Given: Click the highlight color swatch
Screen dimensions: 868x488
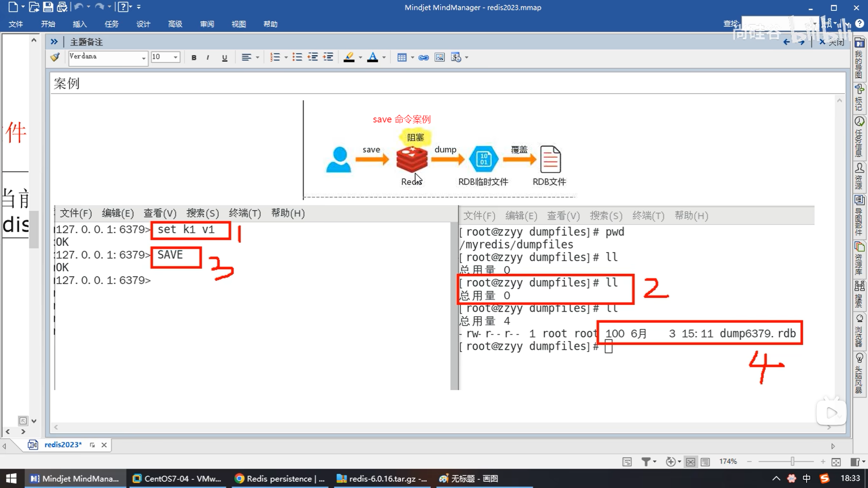Looking at the screenshot, I should pyautogui.click(x=349, y=57).
